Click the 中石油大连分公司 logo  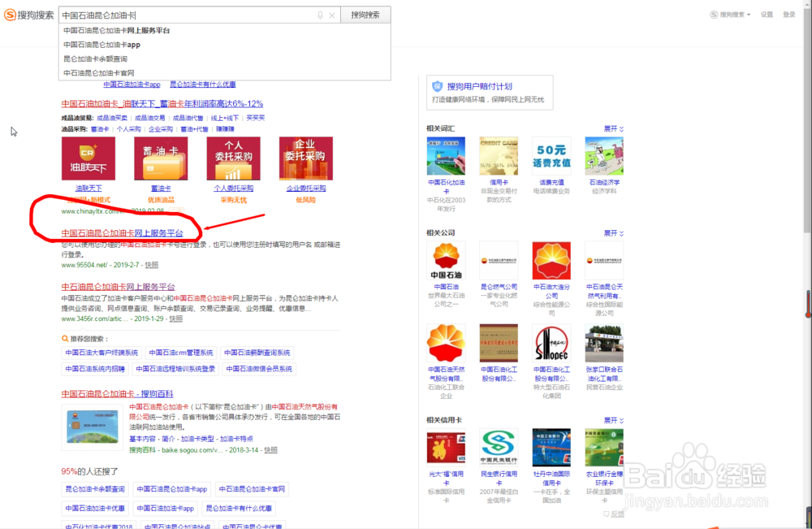pyautogui.click(x=551, y=261)
